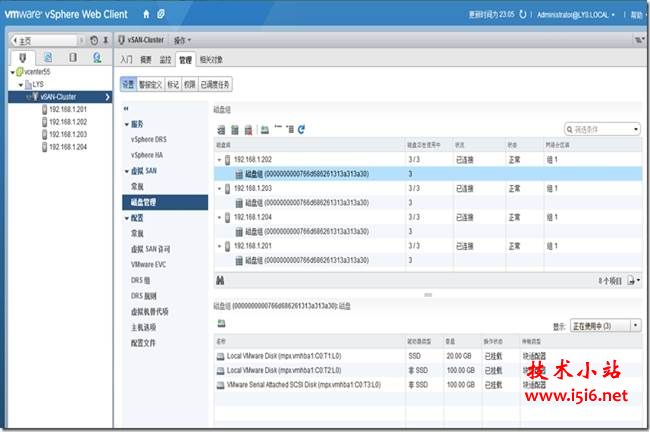Viewport: 650px width, 432px height.
Task: Click the expand-all toolbar icon
Action: [x=290, y=130]
